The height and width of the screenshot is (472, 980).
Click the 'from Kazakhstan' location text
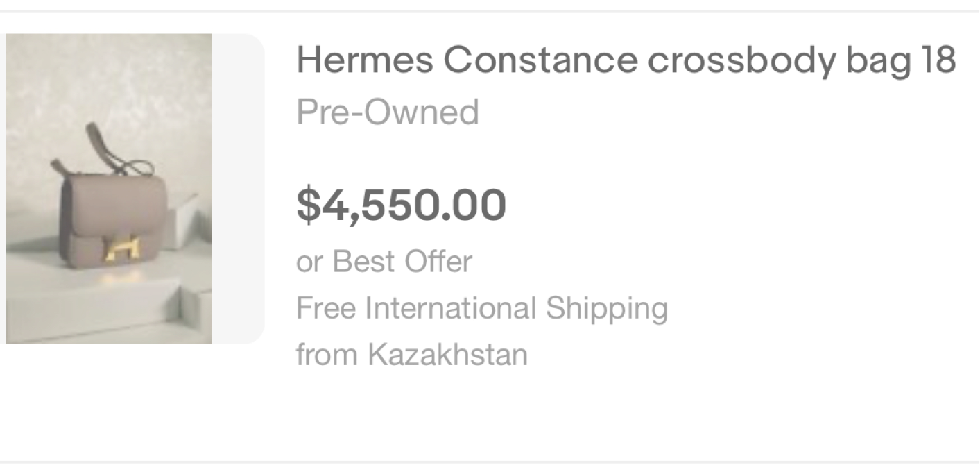pos(411,355)
